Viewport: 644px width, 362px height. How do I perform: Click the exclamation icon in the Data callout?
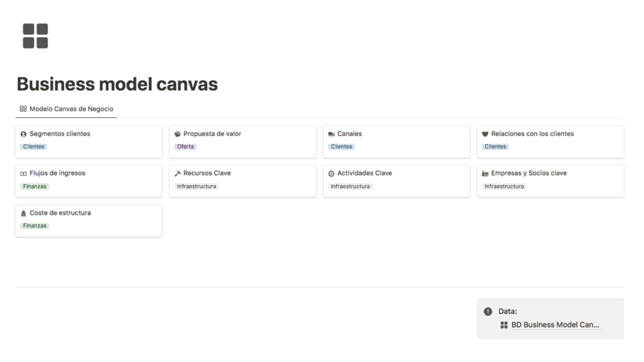[488, 311]
